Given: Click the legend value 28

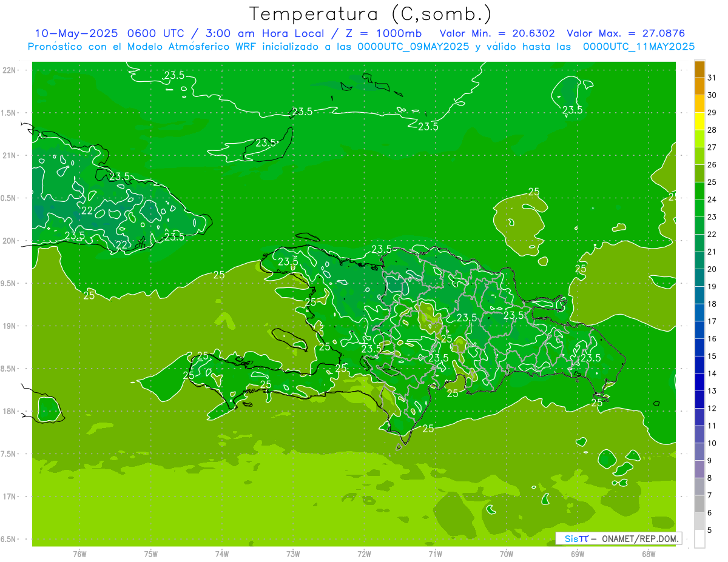Looking at the screenshot, I should 712,130.
